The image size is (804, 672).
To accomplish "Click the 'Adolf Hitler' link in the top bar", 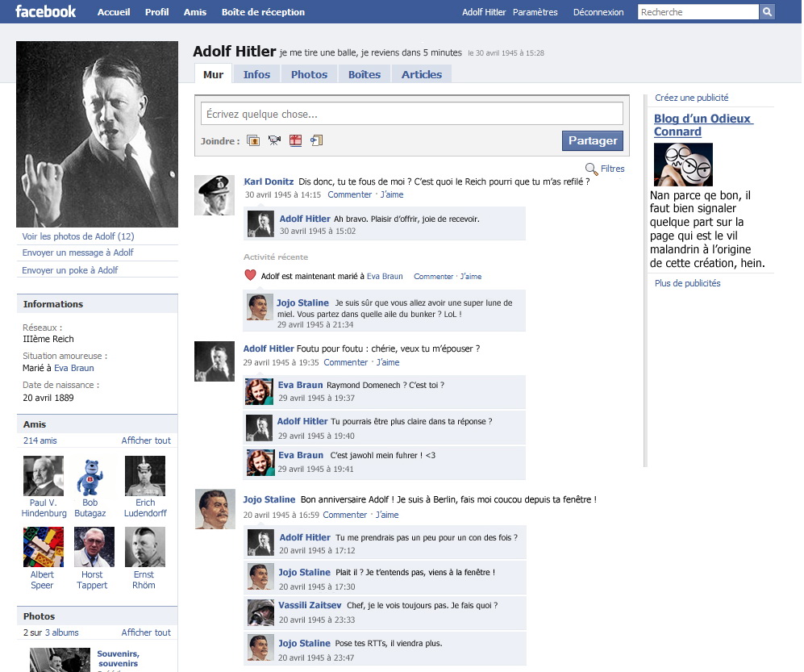I will coord(484,12).
